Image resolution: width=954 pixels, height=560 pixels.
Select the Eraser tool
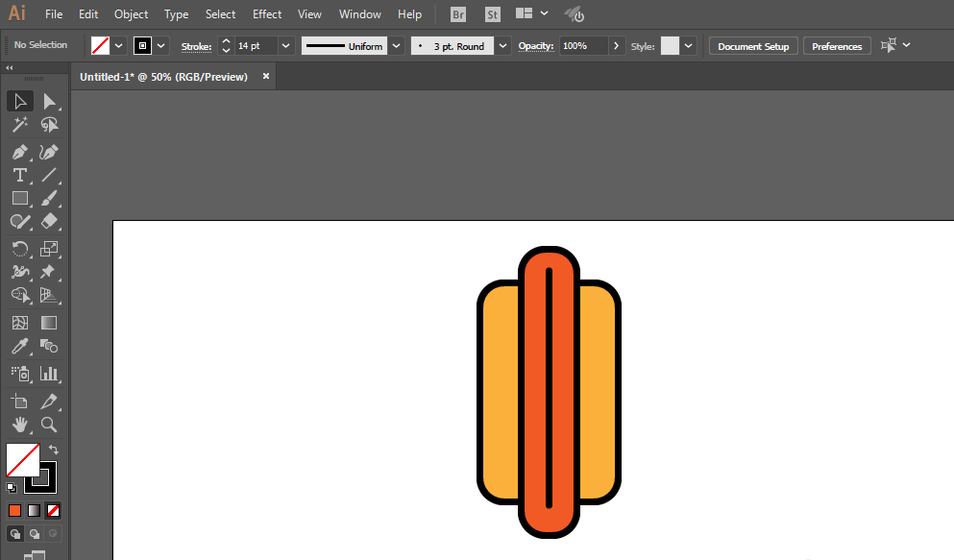click(49, 221)
